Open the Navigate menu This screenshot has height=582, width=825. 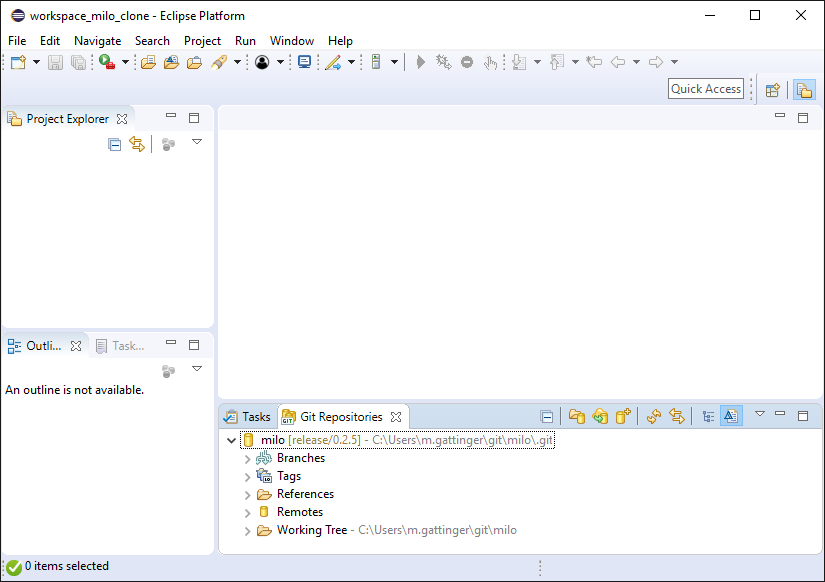coord(97,41)
